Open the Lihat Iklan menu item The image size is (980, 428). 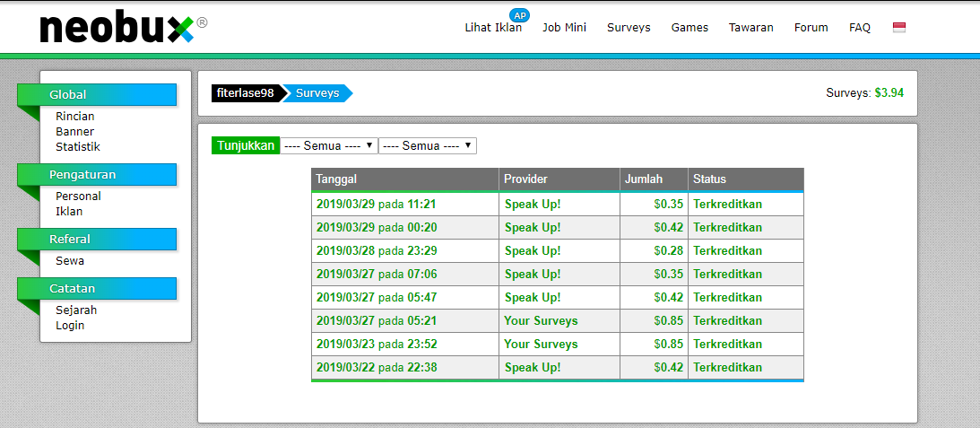pos(493,28)
